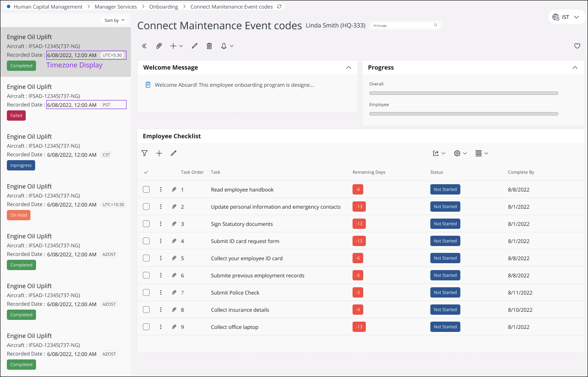Click the paperclip attachments icon in the page toolbar
Screen dimensions: 588x377
click(x=159, y=46)
